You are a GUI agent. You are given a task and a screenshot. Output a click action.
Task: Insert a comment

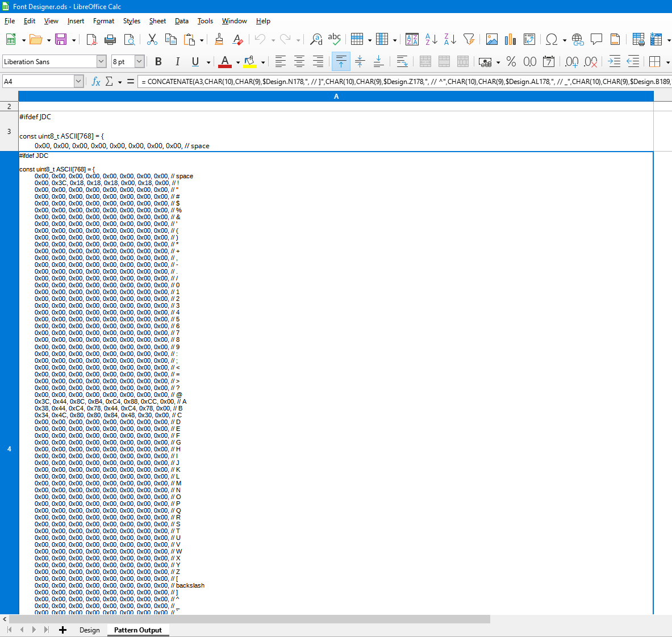[x=596, y=40]
